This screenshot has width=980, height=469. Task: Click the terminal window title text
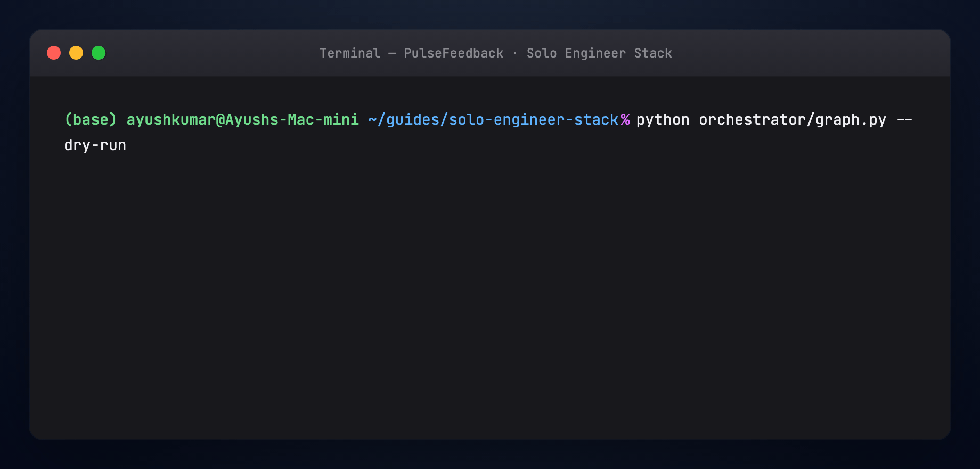click(495, 53)
